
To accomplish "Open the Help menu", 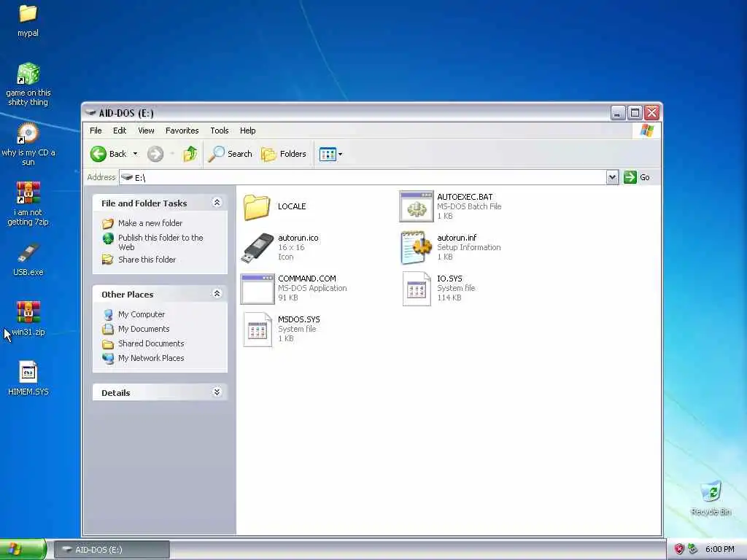I will [x=248, y=131].
